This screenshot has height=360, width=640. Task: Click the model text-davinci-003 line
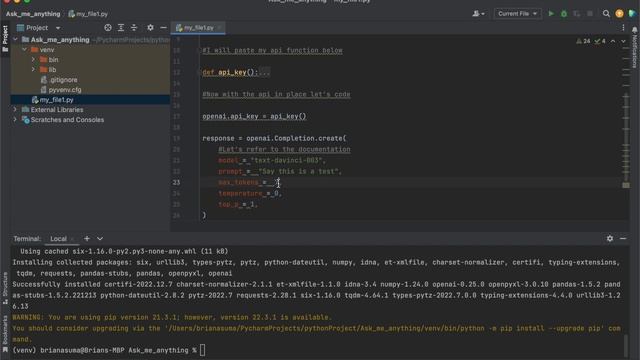coord(272,160)
